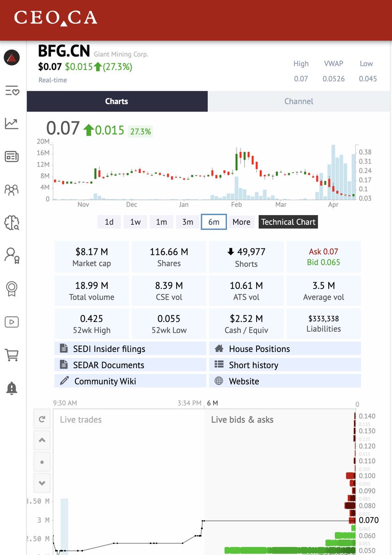The image size is (392, 555).
Task: Click the $333,338 Liabilities tile
Action: coord(324,324)
